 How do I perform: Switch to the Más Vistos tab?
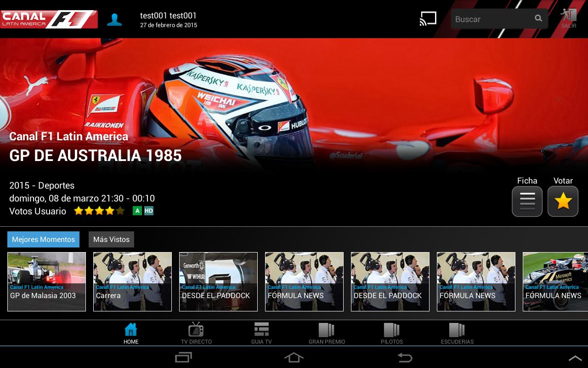[111, 239]
